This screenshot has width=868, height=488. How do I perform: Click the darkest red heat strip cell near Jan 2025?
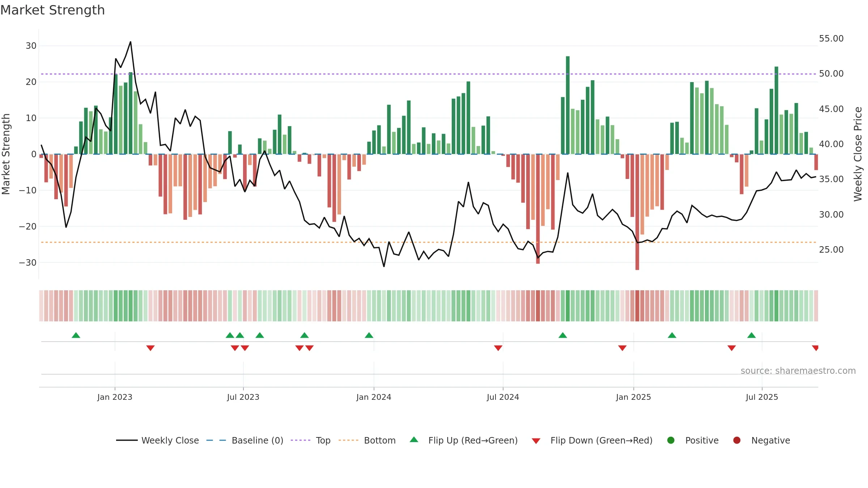(637, 306)
